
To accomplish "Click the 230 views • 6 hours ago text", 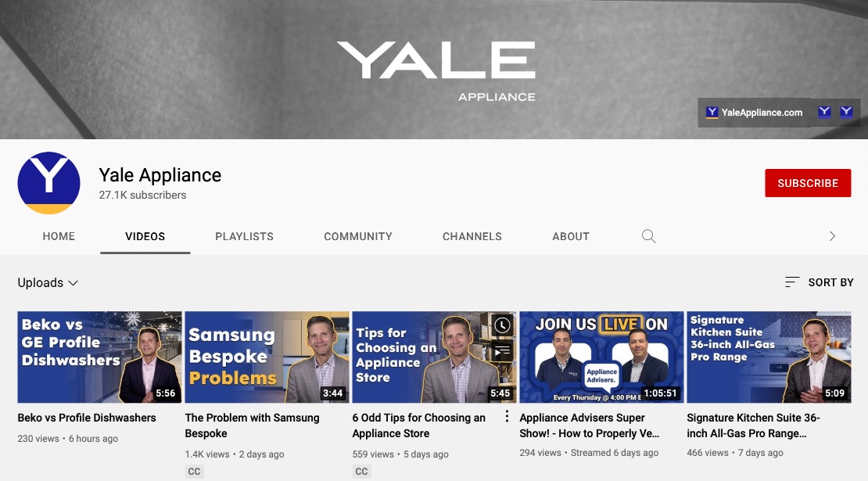I will click(x=67, y=439).
